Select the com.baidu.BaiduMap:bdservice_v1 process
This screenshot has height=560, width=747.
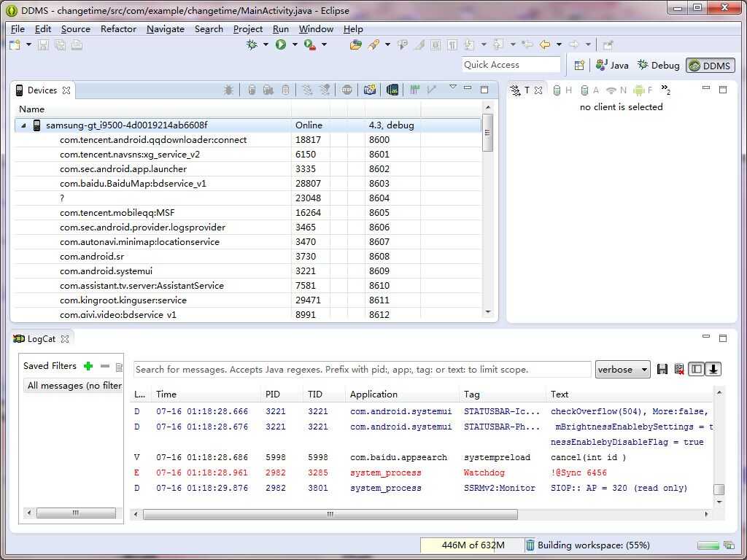pyautogui.click(x=248, y=183)
